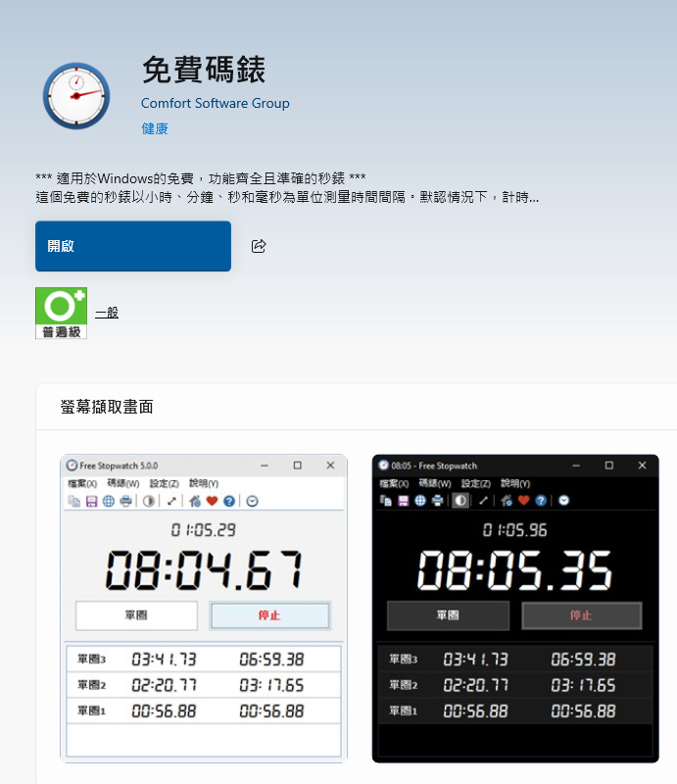Screen dimensions: 677x784
Task: Click the share icon next to 開啟
Action: coord(259,246)
